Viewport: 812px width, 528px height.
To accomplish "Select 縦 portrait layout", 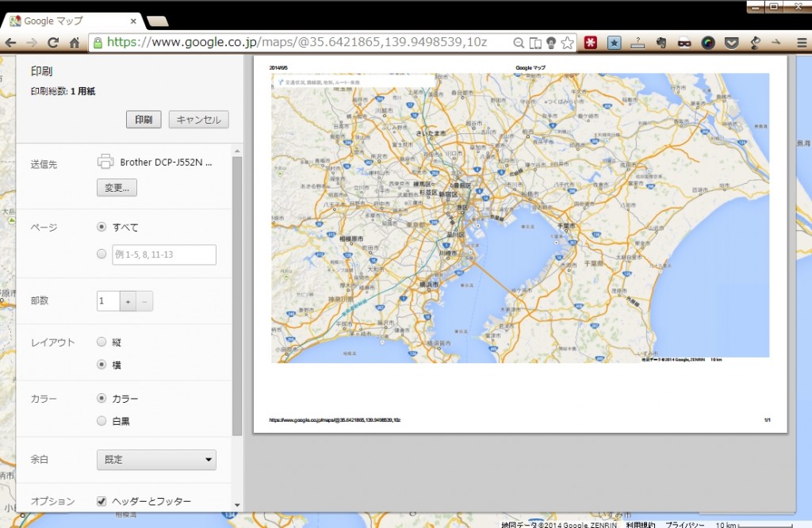I will (x=101, y=342).
